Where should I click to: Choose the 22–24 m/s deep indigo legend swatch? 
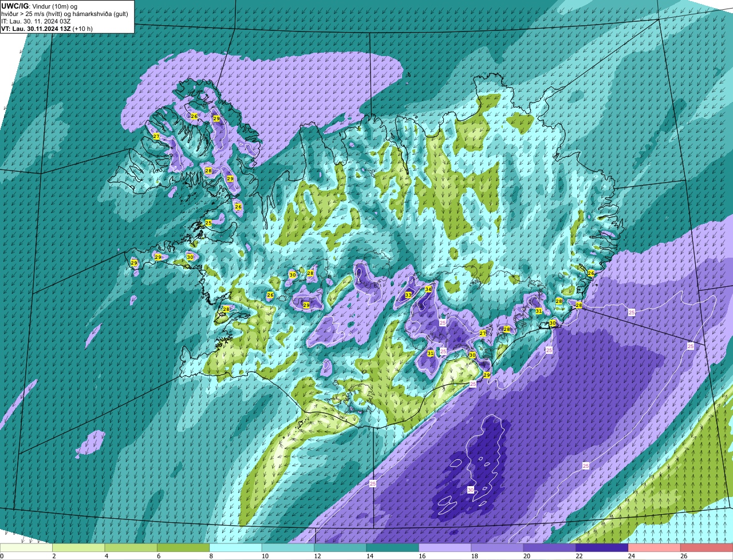pyautogui.click(x=602, y=547)
